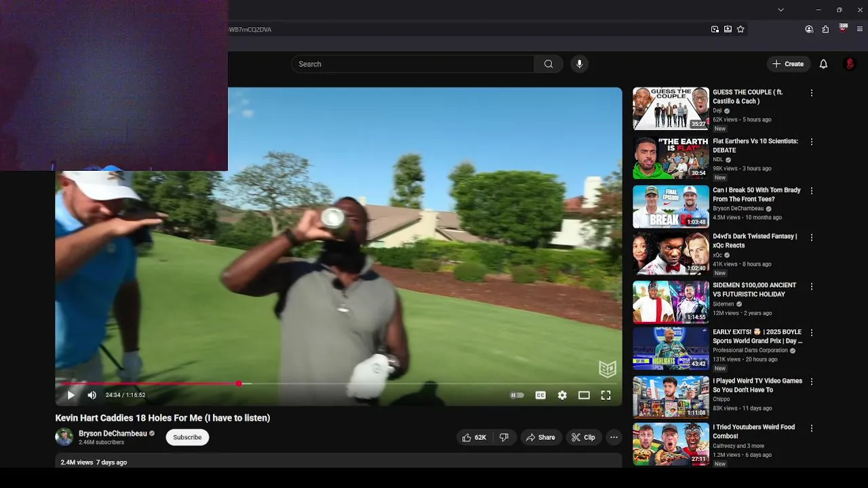Click the search magnifier button
The image size is (868, 488).
tap(549, 64)
